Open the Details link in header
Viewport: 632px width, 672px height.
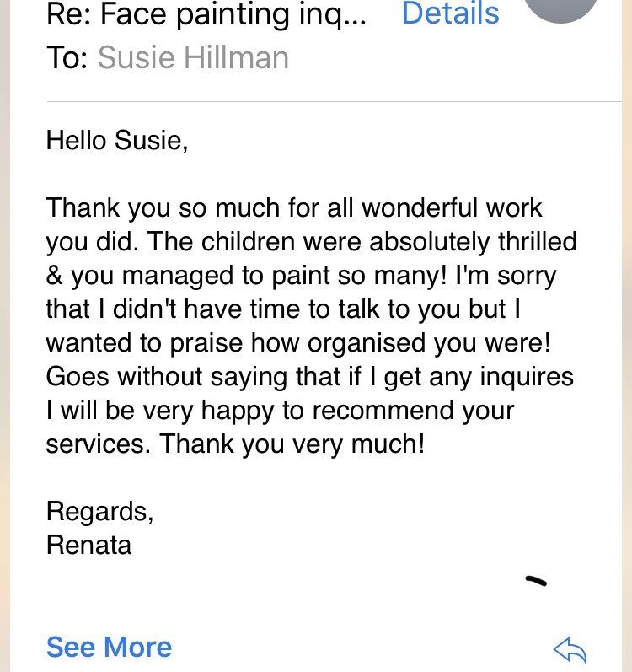(x=451, y=13)
